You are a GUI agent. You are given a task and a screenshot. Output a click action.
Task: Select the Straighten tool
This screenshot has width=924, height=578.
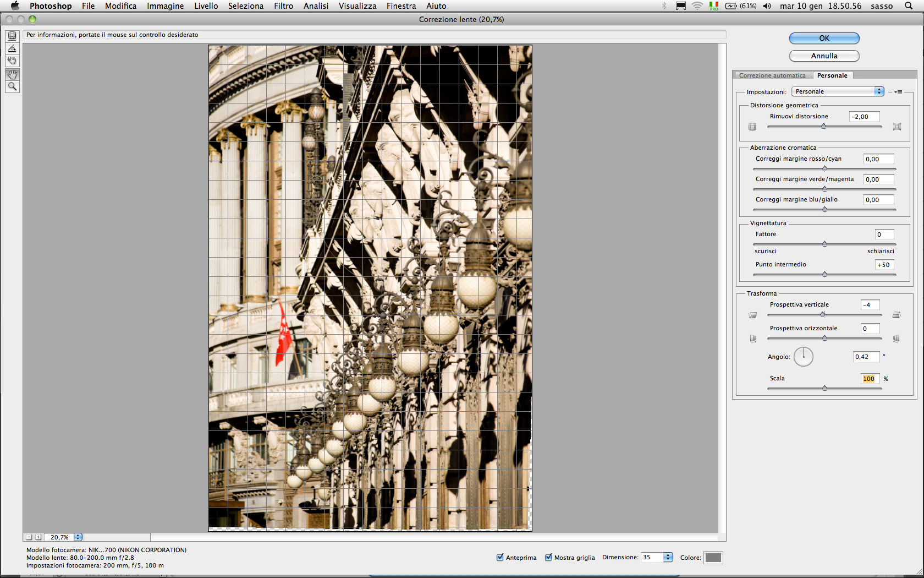[x=12, y=48]
